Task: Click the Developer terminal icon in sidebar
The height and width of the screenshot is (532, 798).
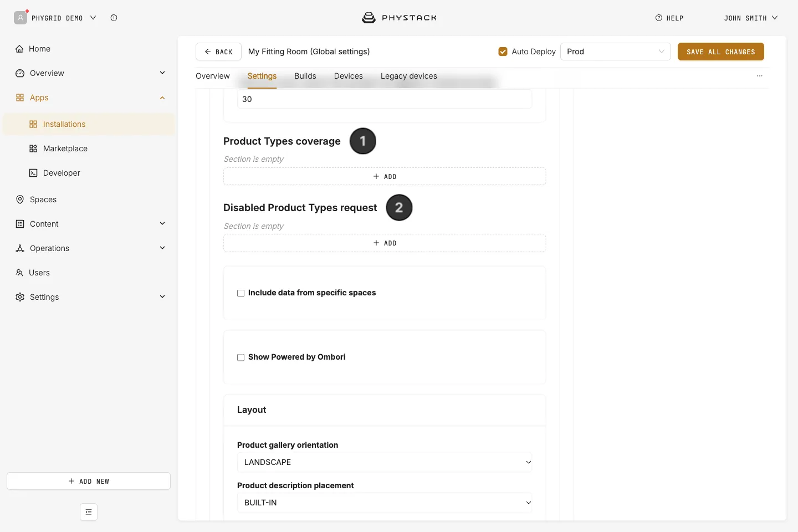Action: tap(33, 173)
